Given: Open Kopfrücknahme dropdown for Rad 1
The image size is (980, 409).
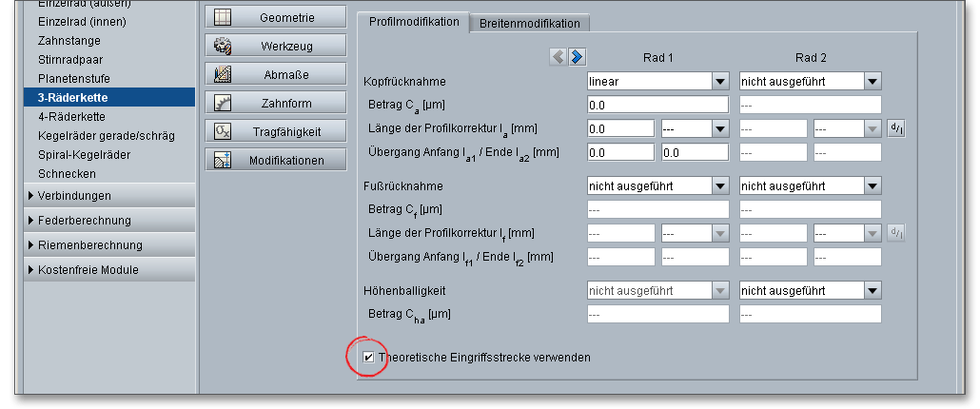Looking at the screenshot, I should (x=720, y=82).
